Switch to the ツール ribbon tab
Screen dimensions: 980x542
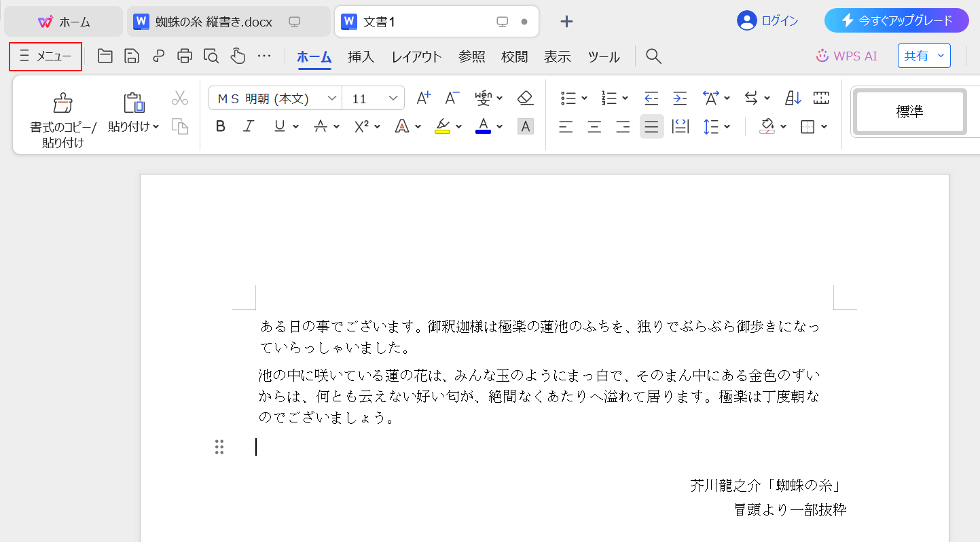(604, 57)
